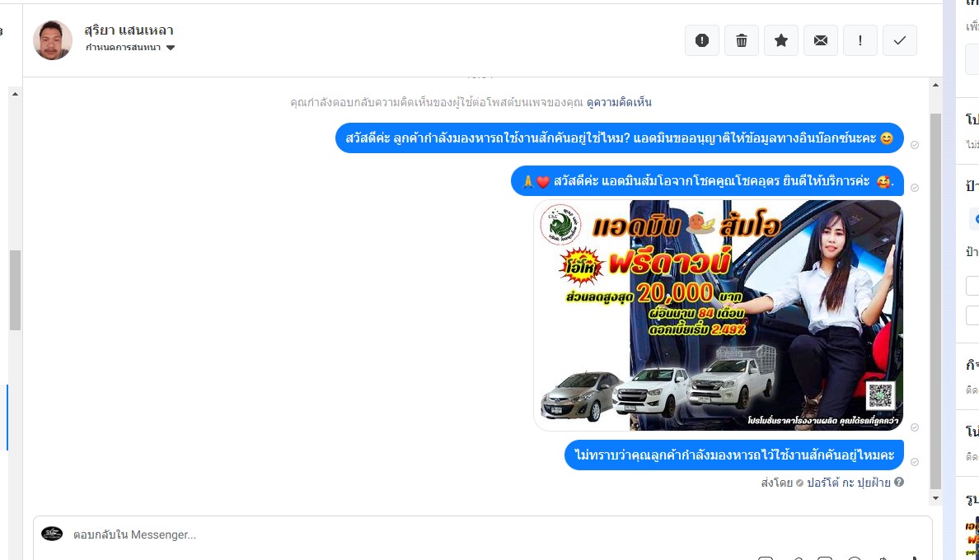Click chat scrollbar up arrow

[935, 85]
